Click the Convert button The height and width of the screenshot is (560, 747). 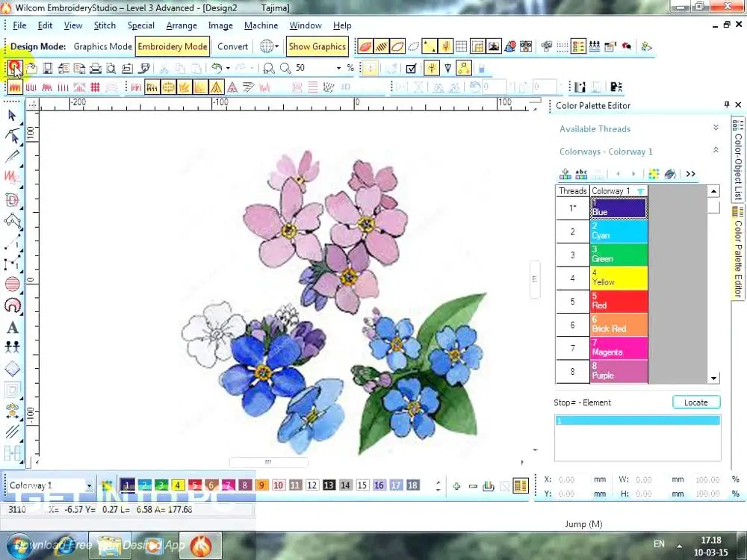232,46
